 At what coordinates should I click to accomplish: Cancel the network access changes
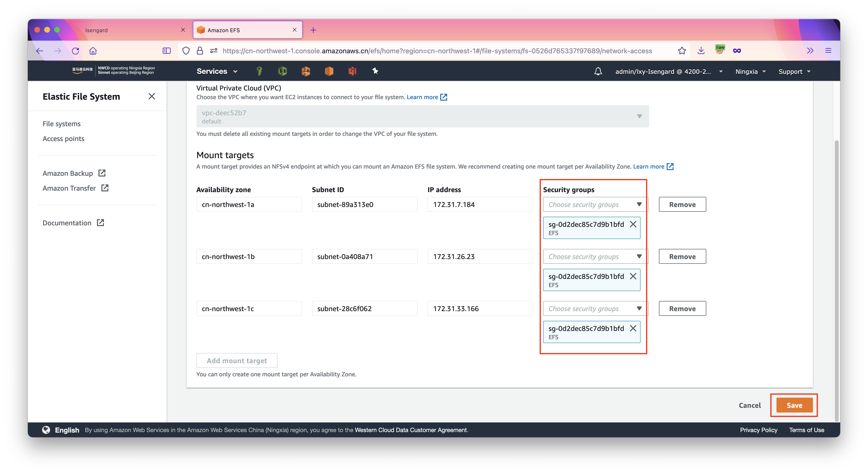[x=750, y=405]
